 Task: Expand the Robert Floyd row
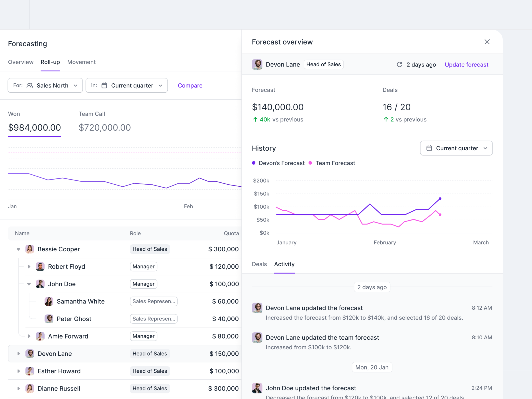tap(29, 266)
